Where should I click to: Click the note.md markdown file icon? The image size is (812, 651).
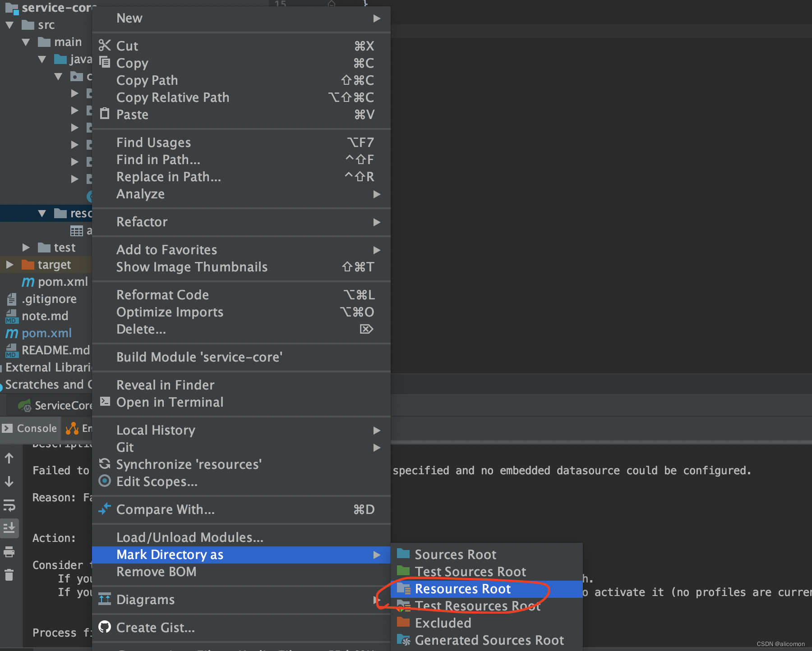pyautogui.click(x=11, y=316)
